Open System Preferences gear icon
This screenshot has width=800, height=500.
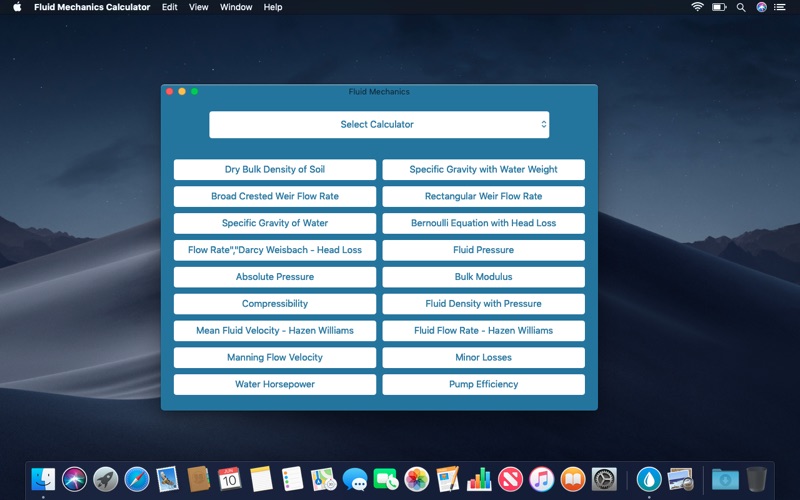pyautogui.click(x=604, y=479)
